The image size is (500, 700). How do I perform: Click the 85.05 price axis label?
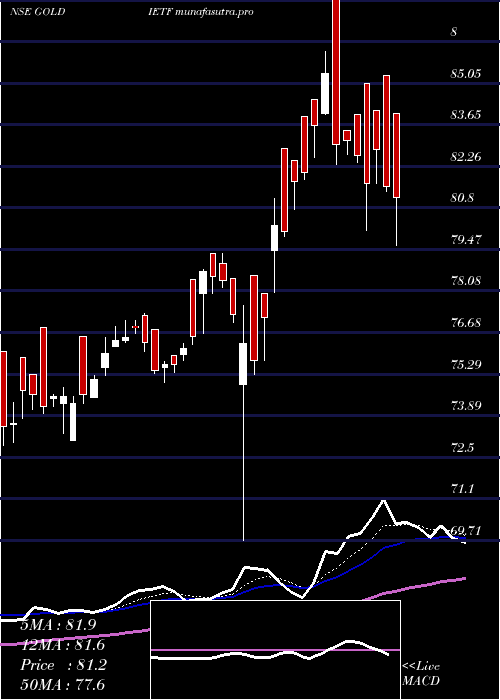pyautogui.click(x=466, y=73)
